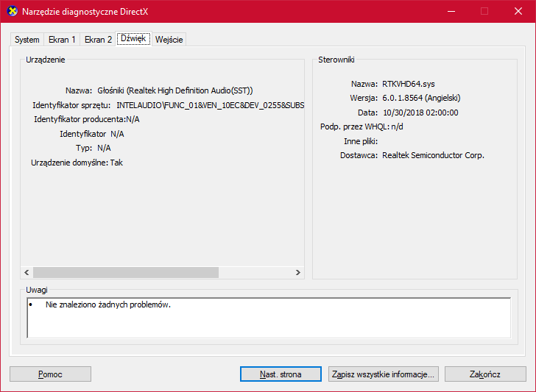536x392 pixels.
Task: Click the DirectX icon in title bar
Action: click(x=13, y=11)
